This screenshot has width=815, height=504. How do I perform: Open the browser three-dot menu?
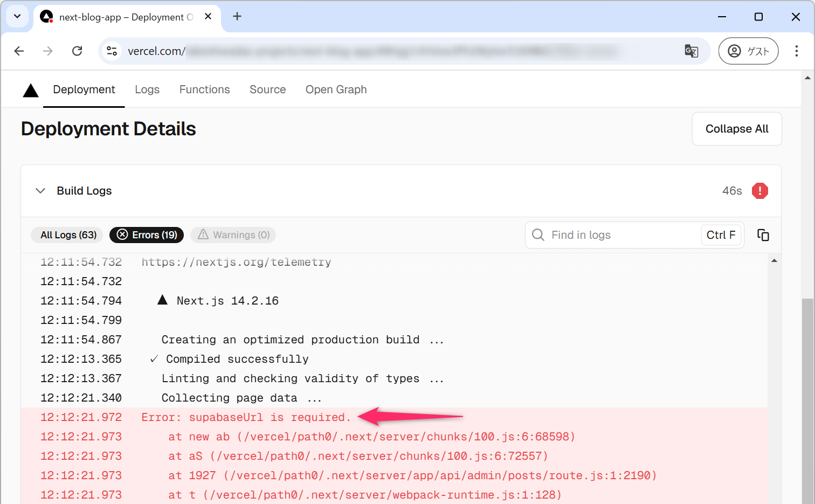point(796,51)
